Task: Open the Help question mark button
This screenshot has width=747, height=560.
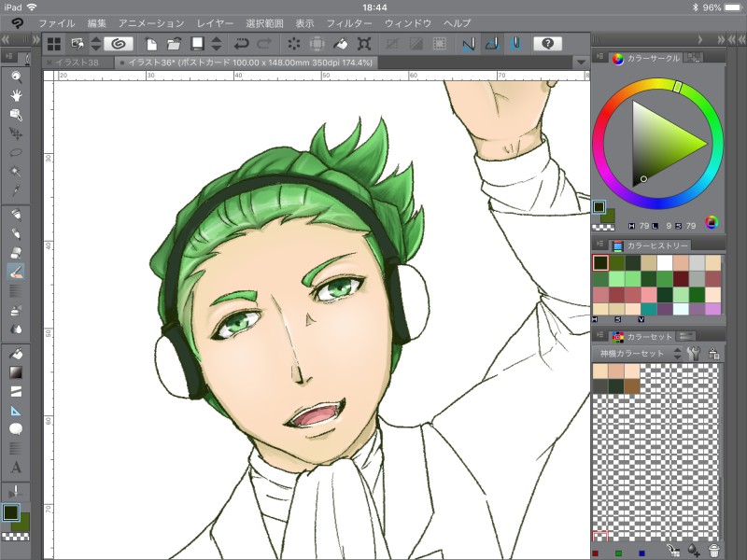Action: point(547,44)
